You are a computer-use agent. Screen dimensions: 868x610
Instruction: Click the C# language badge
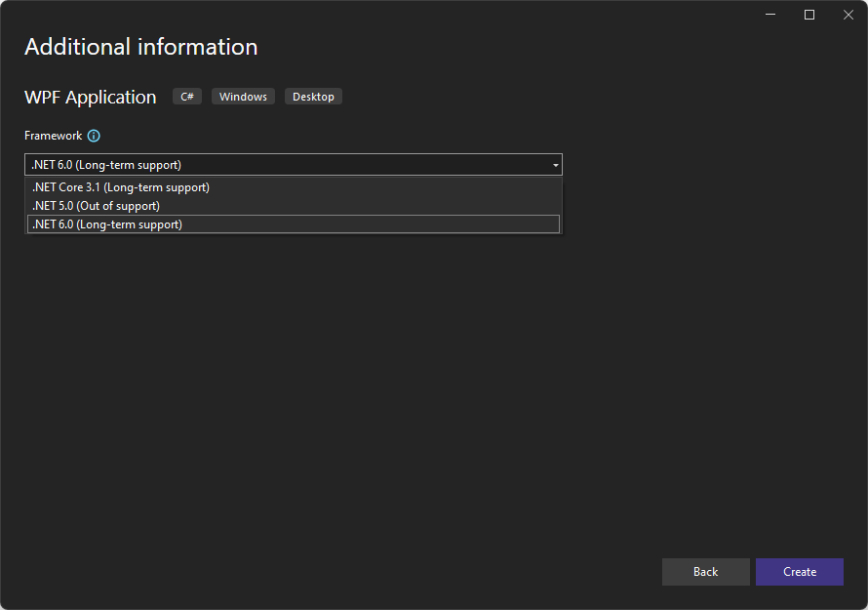pyautogui.click(x=186, y=96)
